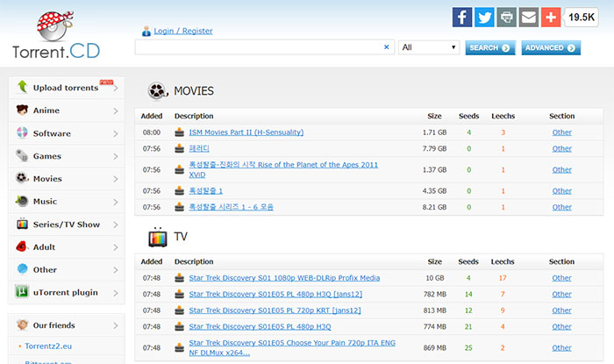Expand the Movies category chevron
Screen dimensions: 614x364
tap(116, 179)
